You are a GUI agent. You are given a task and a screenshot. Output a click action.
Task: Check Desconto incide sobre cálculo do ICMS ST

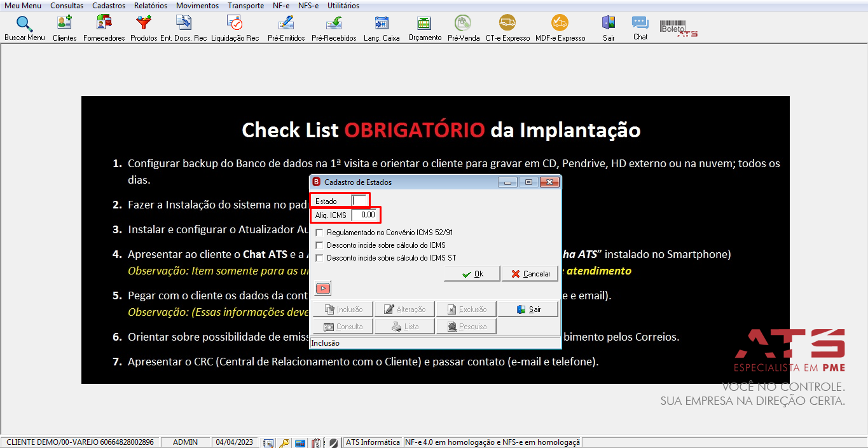point(319,258)
